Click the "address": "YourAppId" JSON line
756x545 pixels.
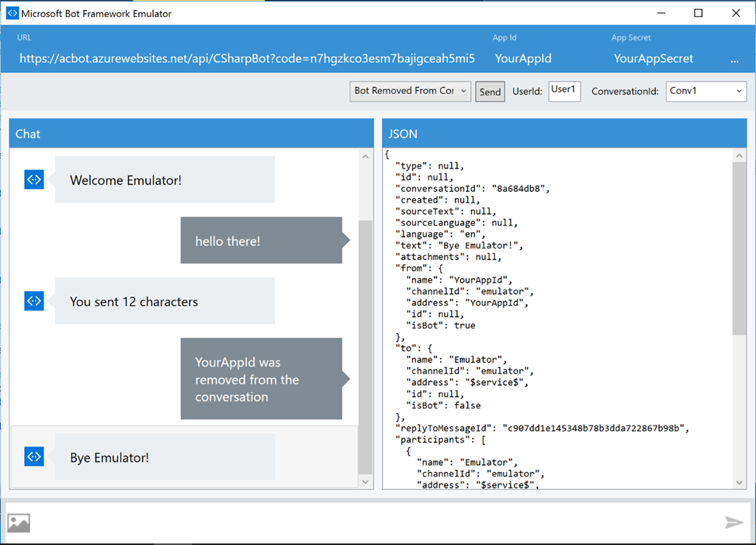[x=467, y=303]
